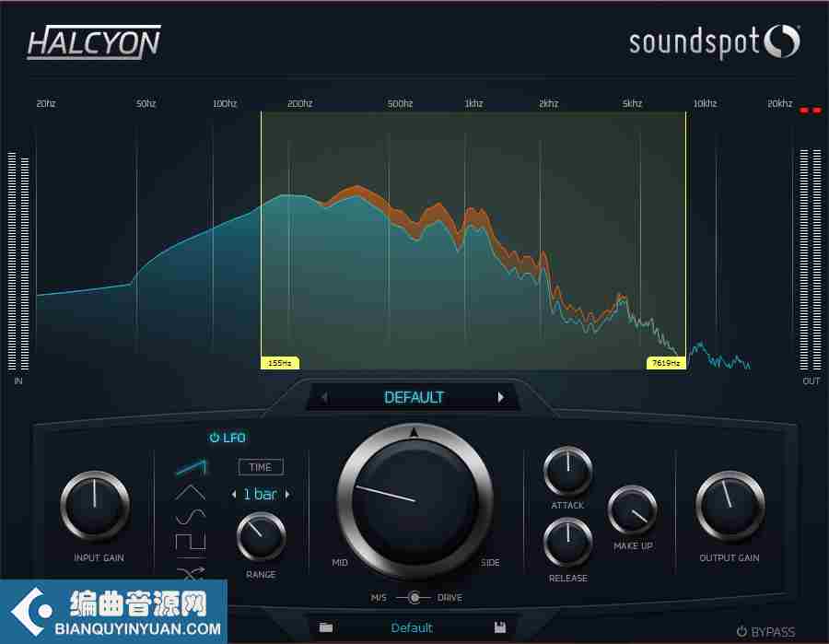Click the 500hz frequency label
Viewport: 829px width, 644px height.
[401, 103]
